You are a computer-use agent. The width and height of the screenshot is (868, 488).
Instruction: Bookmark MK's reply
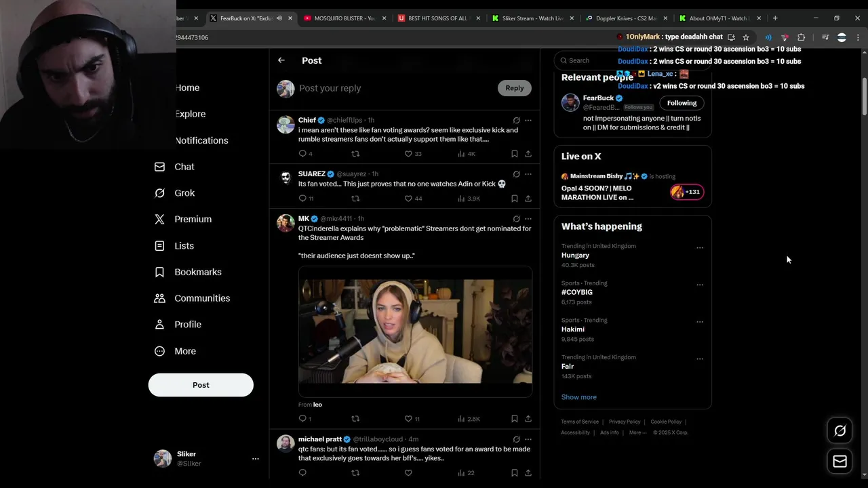[x=515, y=419]
